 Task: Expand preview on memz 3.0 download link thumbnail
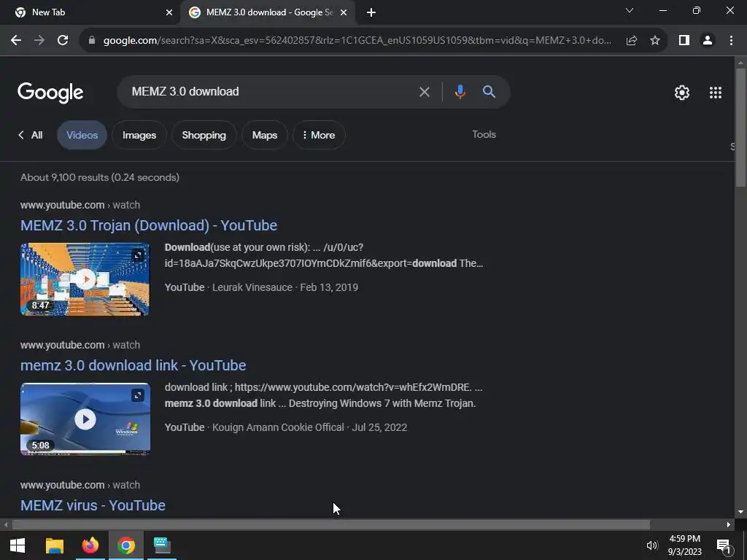click(x=138, y=395)
